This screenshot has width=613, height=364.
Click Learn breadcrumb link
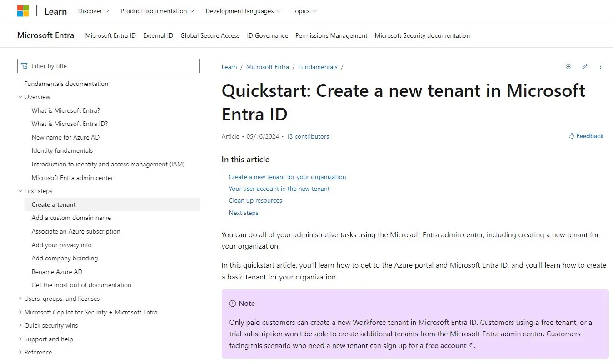coord(229,67)
